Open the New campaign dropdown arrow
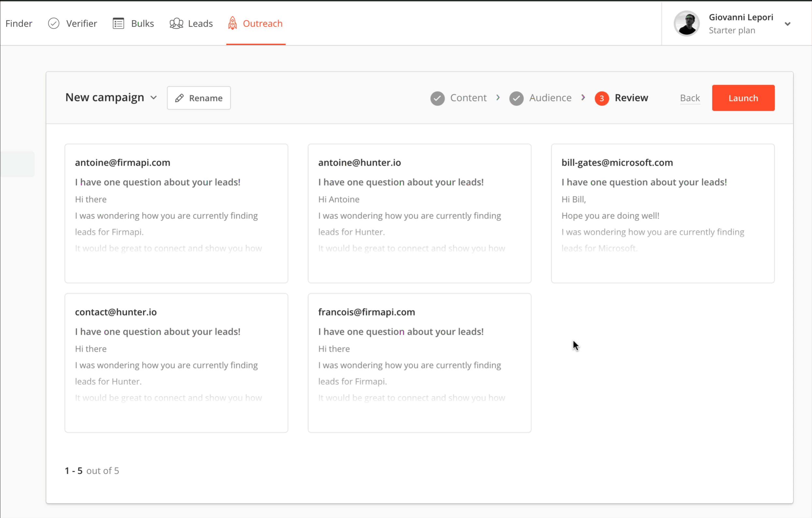812x518 pixels. (x=154, y=98)
